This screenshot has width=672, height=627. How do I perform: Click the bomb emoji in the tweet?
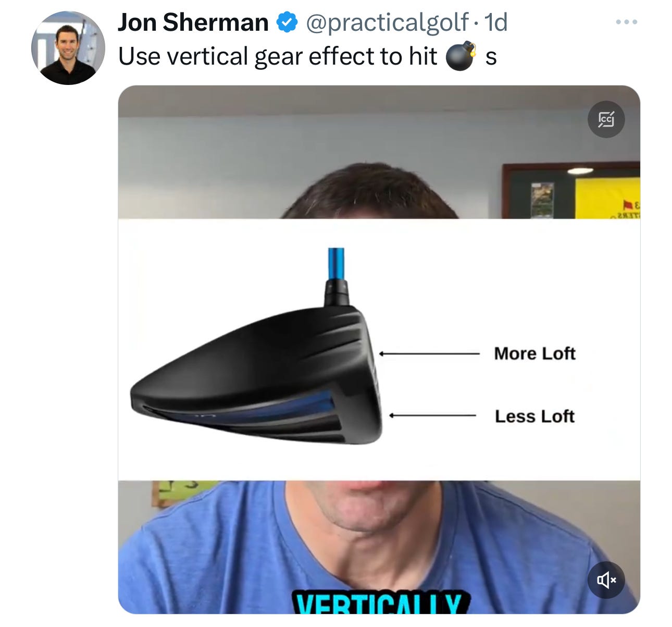coord(461,56)
